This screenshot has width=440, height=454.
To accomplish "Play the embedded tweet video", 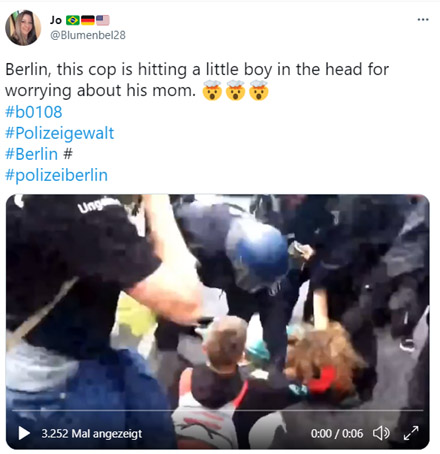I will click(24, 433).
